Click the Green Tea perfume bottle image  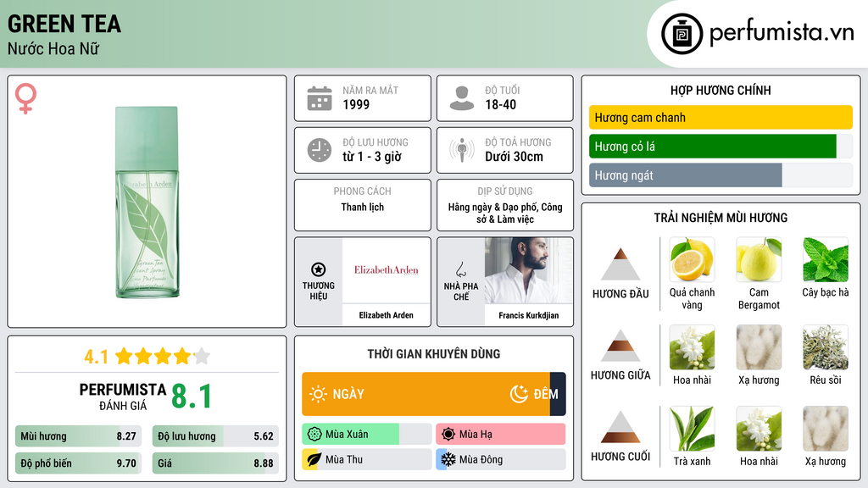(147, 202)
